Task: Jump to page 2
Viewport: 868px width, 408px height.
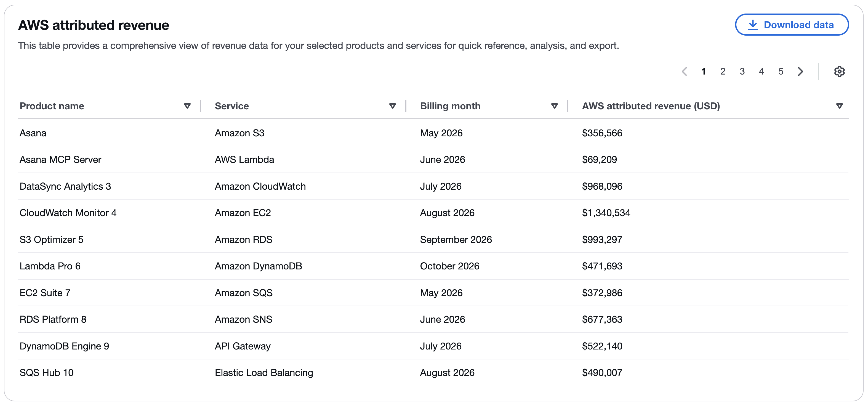Action: tap(722, 71)
